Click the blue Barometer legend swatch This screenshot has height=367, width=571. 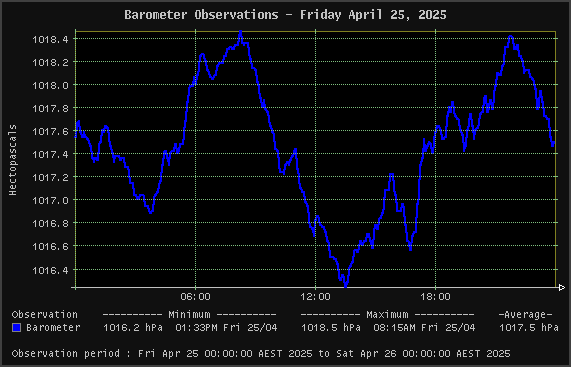16,328
